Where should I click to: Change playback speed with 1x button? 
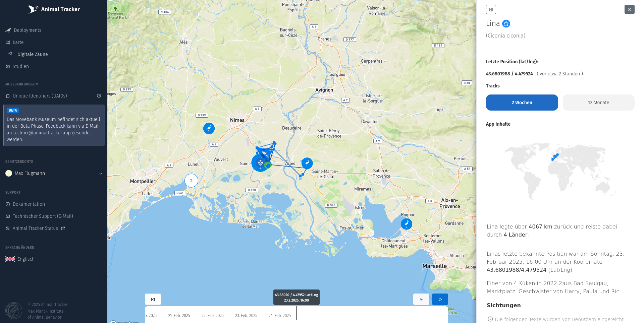click(421, 299)
